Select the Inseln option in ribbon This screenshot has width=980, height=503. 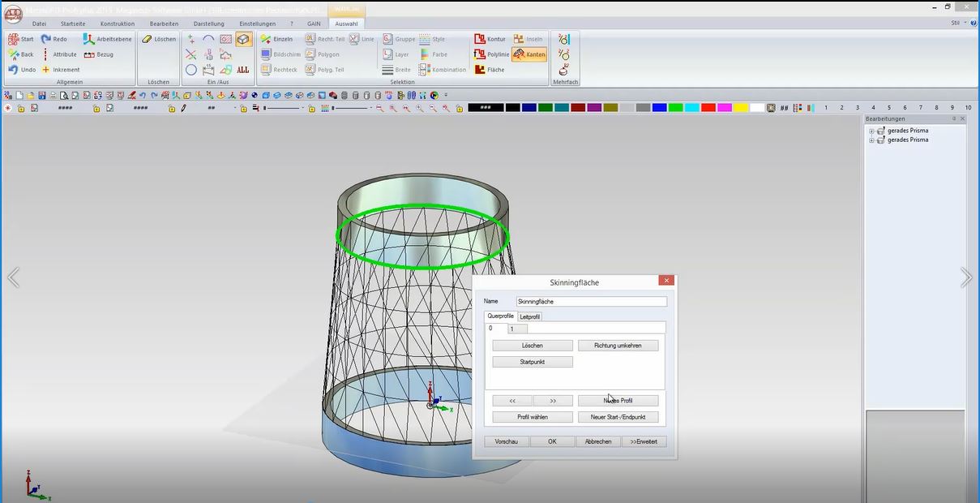pyautogui.click(x=529, y=39)
